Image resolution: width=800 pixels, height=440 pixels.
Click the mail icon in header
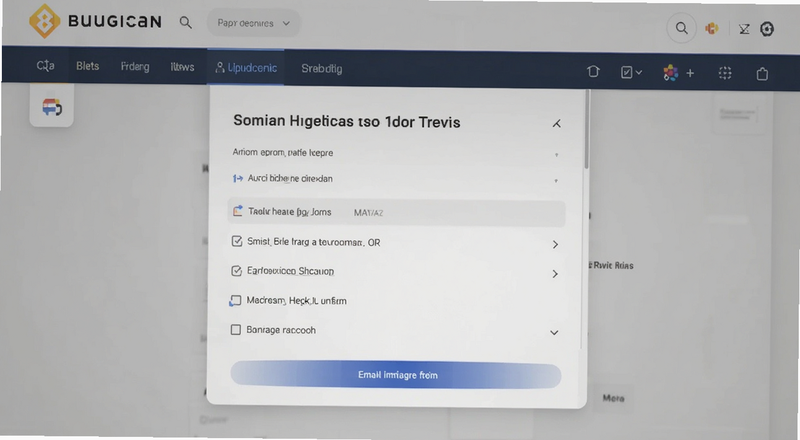(x=744, y=29)
